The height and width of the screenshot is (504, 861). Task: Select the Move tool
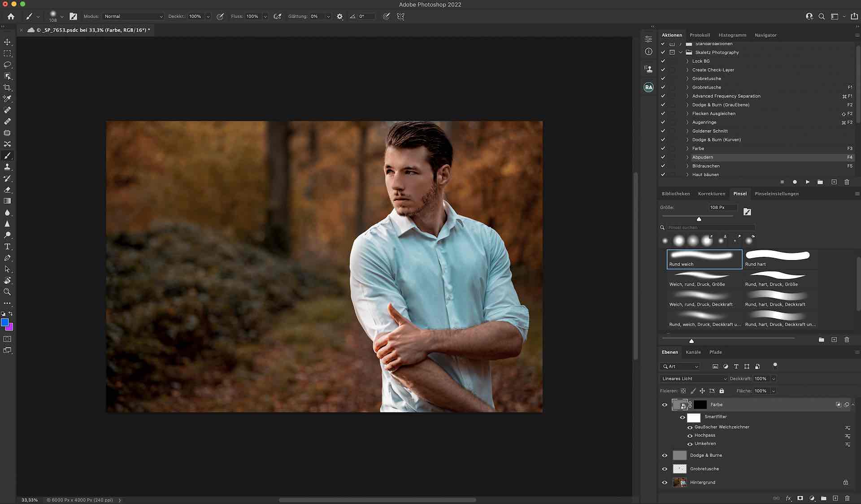pyautogui.click(x=7, y=42)
